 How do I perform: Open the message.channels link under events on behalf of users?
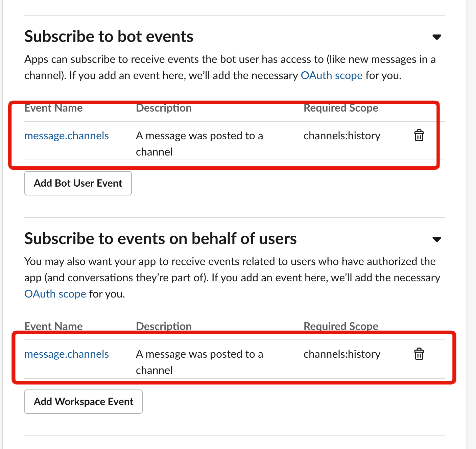[x=67, y=354]
